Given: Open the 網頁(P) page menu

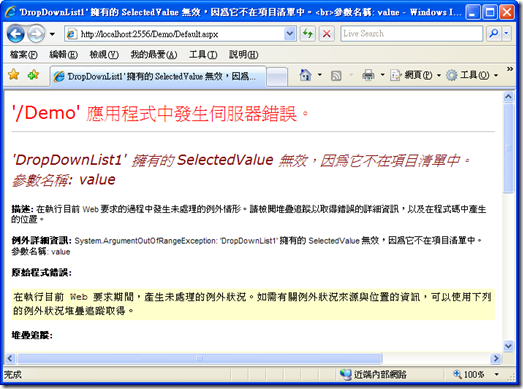Looking at the screenshot, I should point(416,75).
